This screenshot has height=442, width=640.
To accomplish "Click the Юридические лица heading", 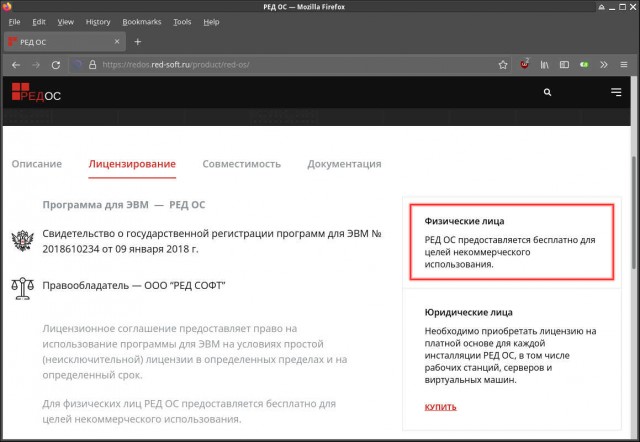I will [x=468, y=313].
